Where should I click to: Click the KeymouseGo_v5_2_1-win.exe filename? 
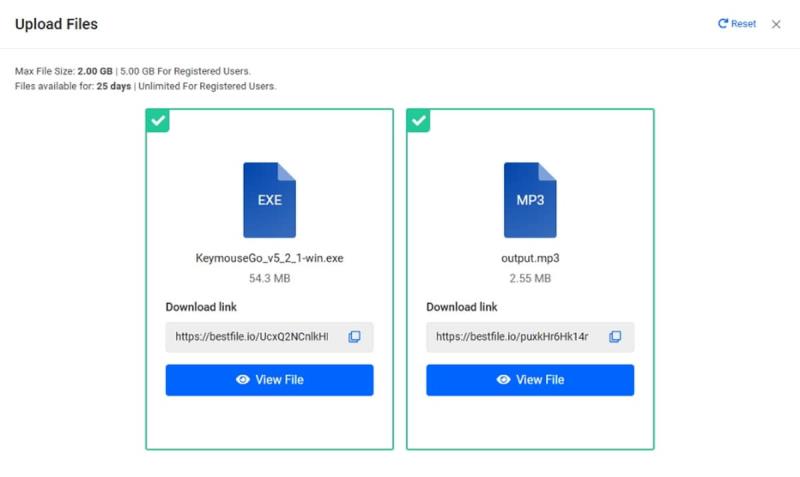point(269,258)
